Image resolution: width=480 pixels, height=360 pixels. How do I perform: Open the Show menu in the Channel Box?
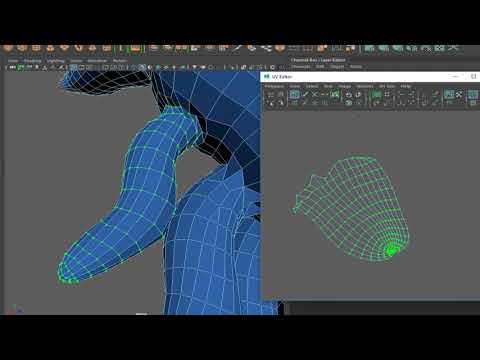point(356,67)
